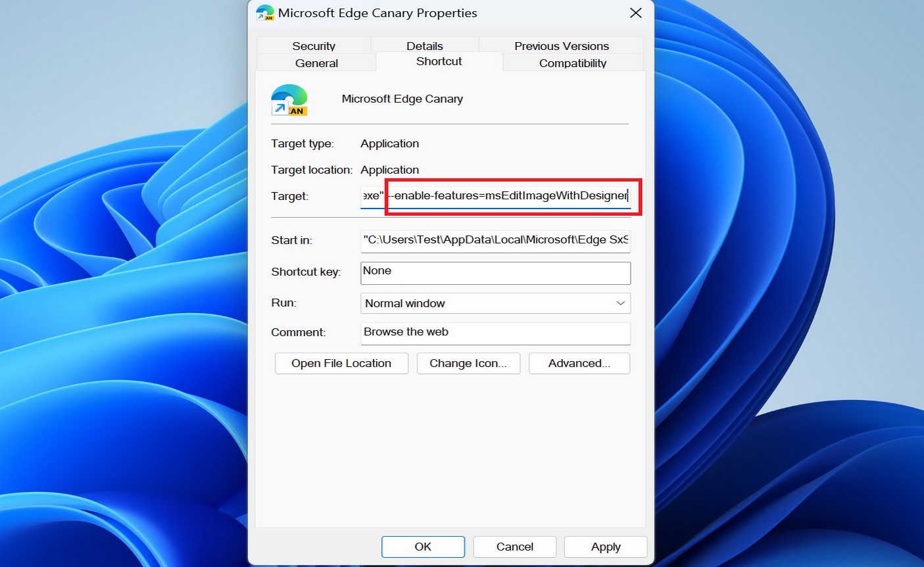The height and width of the screenshot is (567, 924).
Task: Switch to the Security tab
Action: click(x=314, y=45)
